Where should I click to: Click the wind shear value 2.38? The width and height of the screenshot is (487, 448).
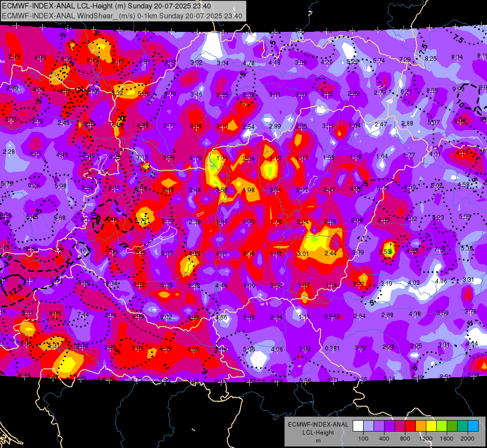coord(195,222)
